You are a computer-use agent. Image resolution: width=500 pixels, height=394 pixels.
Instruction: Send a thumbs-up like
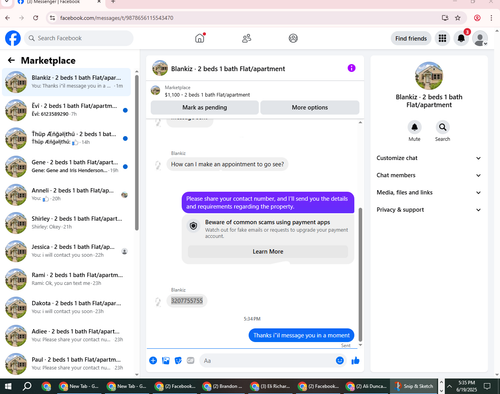click(355, 360)
